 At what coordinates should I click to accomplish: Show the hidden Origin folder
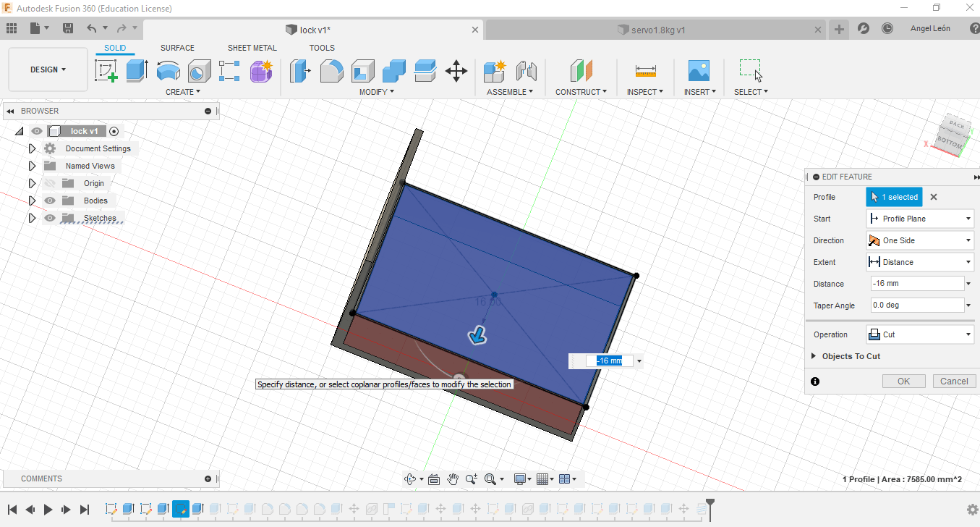(50, 183)
